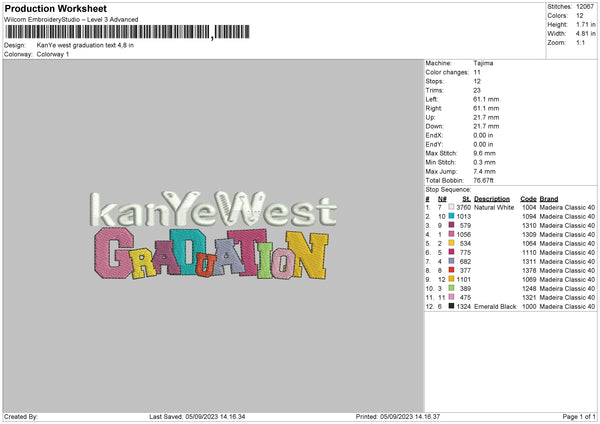Click 'Last Saved: 05/09/2023 14.16.34' footer text
600x424 pixels.
[x=197, y=416]
